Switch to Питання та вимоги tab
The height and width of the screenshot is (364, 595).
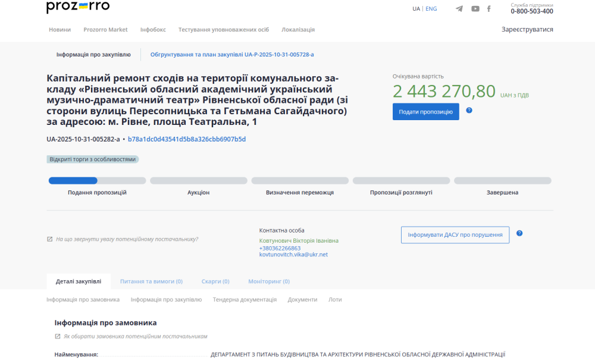pyautogui.click(x=151, y=281)
